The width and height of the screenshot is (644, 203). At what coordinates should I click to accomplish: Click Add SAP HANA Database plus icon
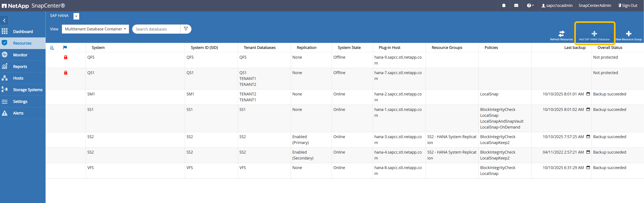click(594, 34)
